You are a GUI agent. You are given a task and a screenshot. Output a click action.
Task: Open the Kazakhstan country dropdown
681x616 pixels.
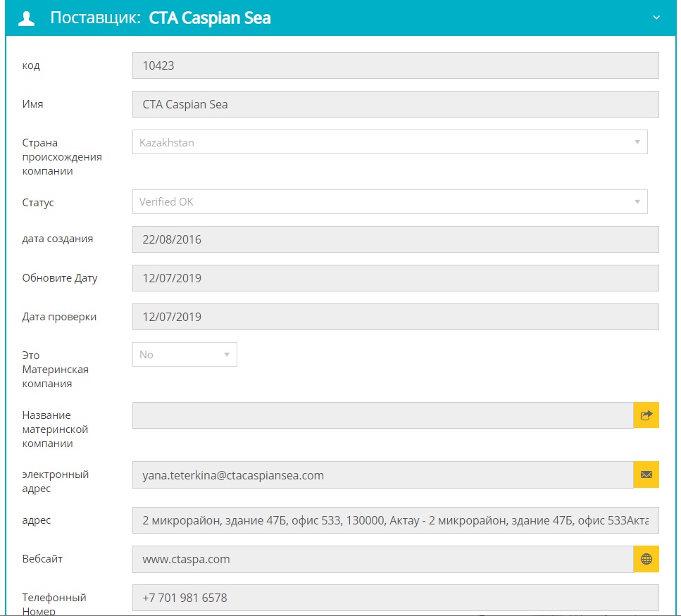(x=390, y=142)
